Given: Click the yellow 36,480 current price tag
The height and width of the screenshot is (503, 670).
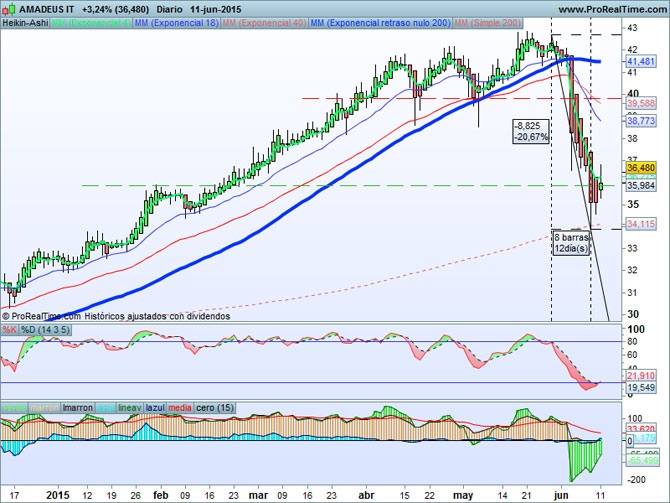Looking at the screenshot, I should [641, 168].
